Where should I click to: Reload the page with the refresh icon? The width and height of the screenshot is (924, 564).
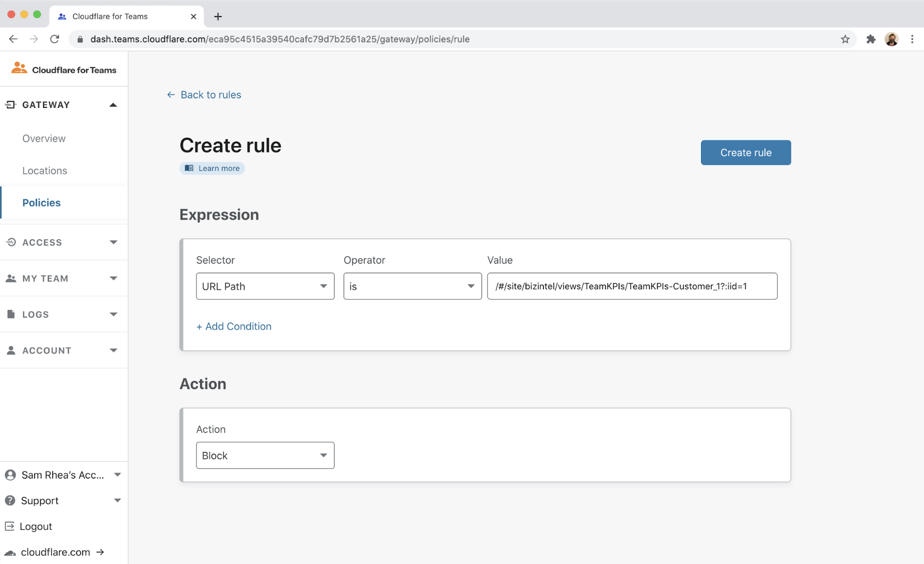pyautogui.click(x=54, y=39)
